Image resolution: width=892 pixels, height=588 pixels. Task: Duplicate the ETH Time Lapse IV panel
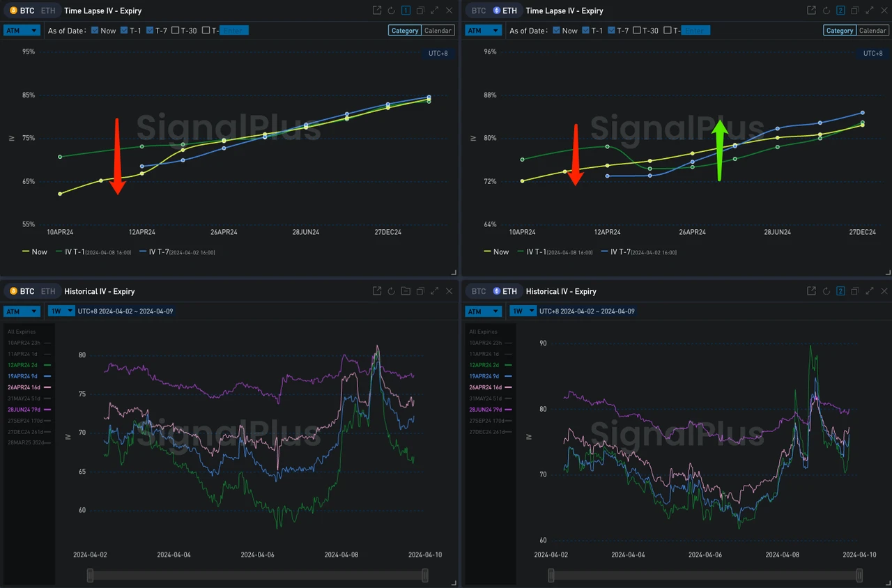pyautogui.click(x=855, y=10)
